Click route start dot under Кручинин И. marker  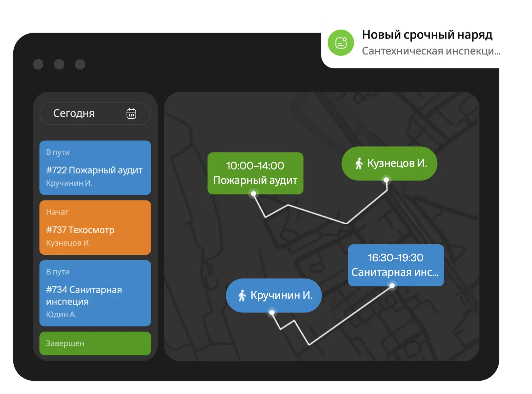coord(272,313)
